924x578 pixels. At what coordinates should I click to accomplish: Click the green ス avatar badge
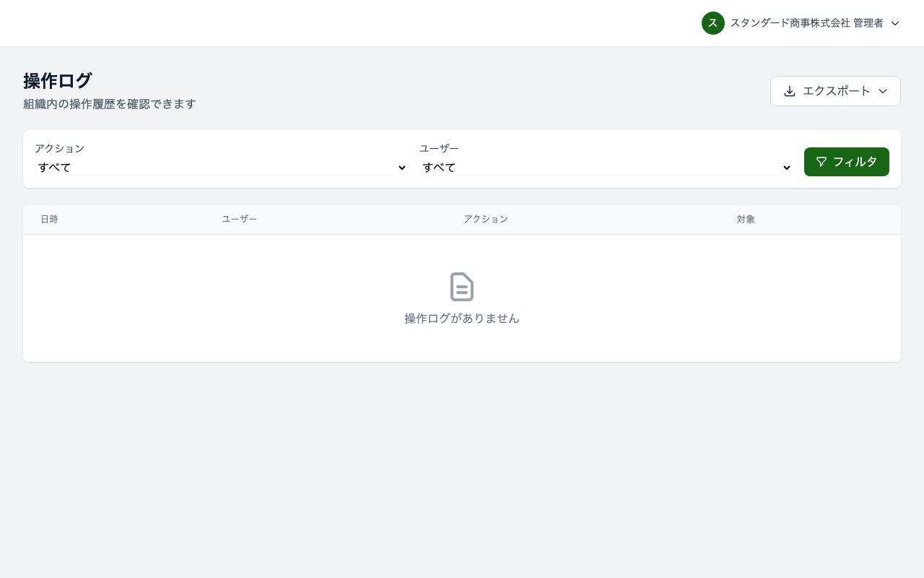(x=713, y=23)
